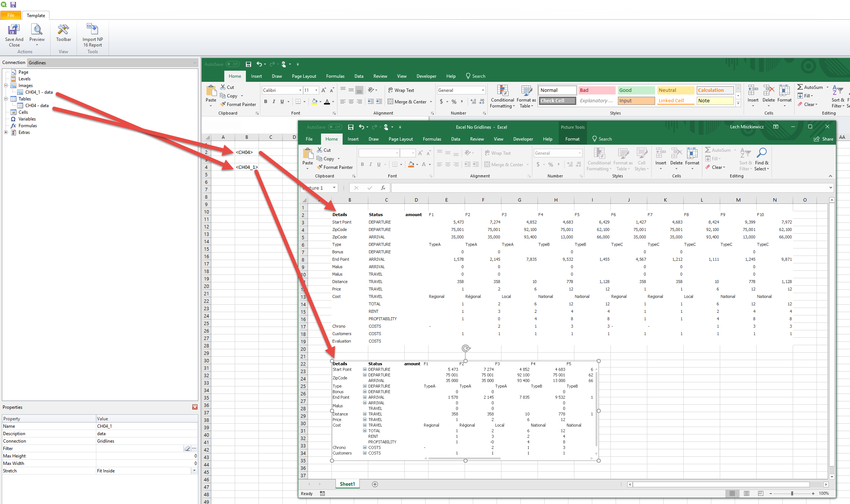Viewport: 850px width, 504px height.
Task: Open Picture Tools Format tab
Action: (572, 139)
